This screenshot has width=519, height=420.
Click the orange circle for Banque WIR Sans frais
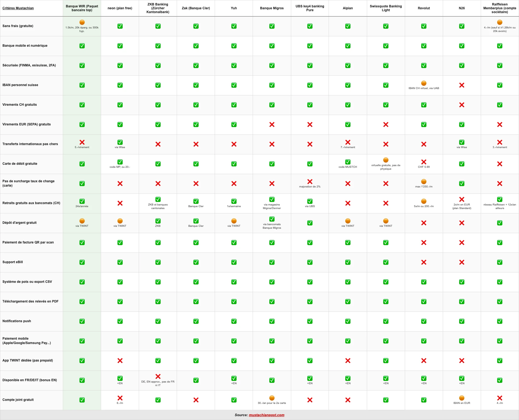click(82, 22)
